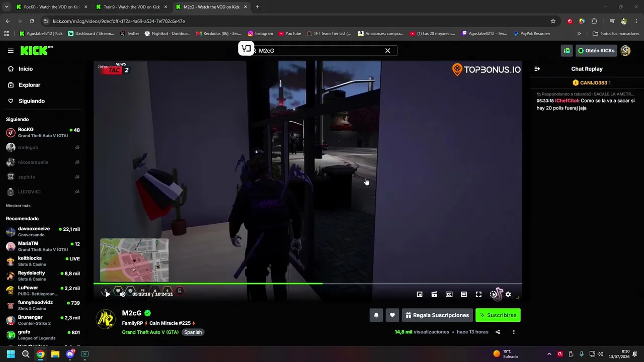Open Reydelacity recommended channel
644x362 pixels.
(x=43, y=276)
